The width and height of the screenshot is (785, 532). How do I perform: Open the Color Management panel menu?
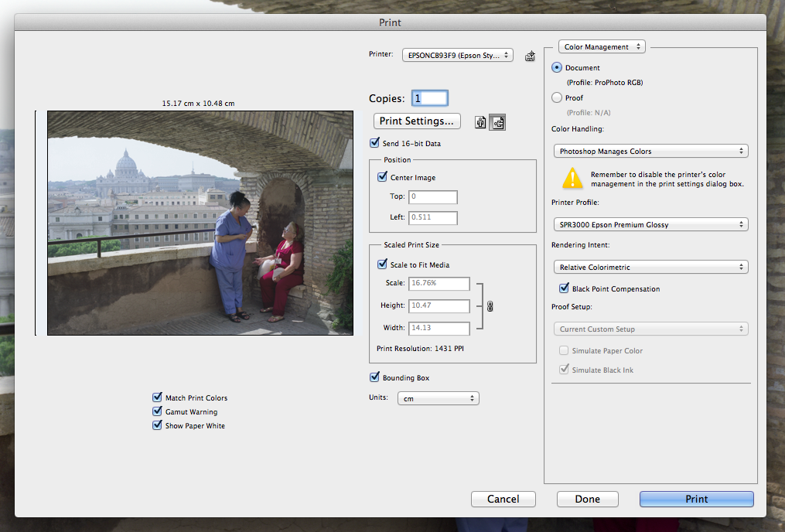click(x=602, y=47)
